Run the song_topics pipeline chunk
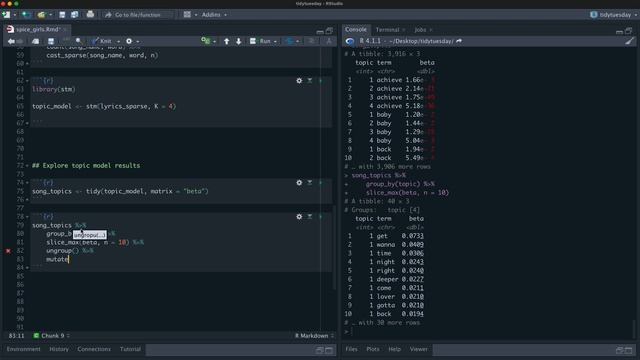This screenshot has height=360, width=640. [320, 217]
